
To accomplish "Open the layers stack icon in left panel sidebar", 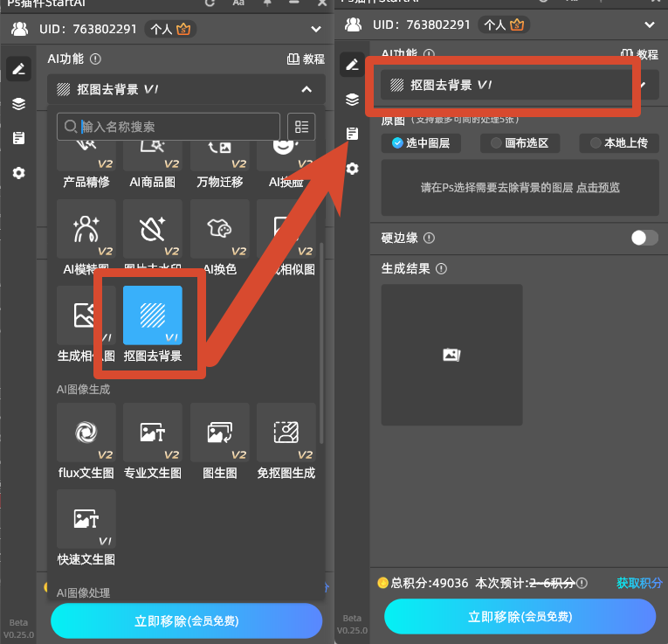I will point(18,104).
